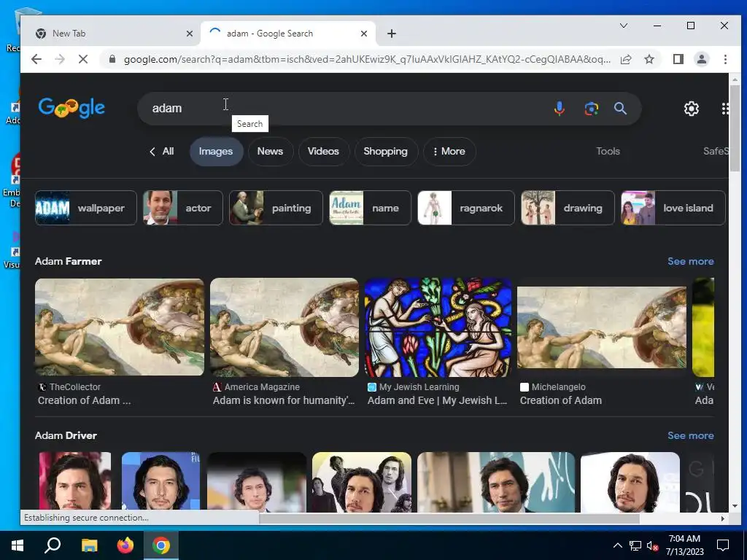The width and height of the screenshot is (747, 560).
Task: Click the Adam Farmer section heading
Action: point(68,261)
